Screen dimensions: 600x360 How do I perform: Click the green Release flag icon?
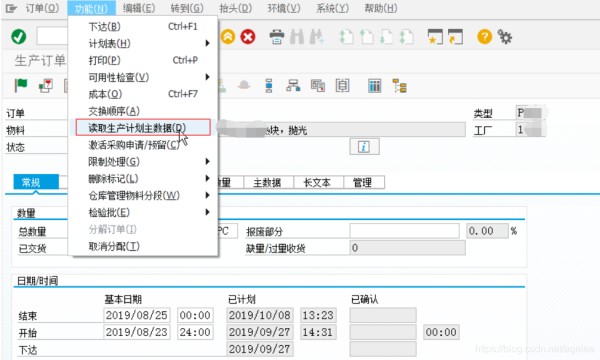coord(21,85)
